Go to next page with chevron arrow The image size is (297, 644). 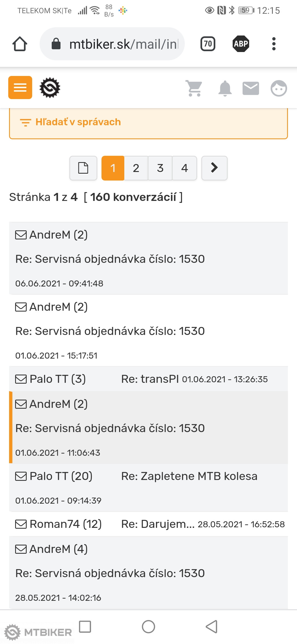coord(215,168)
